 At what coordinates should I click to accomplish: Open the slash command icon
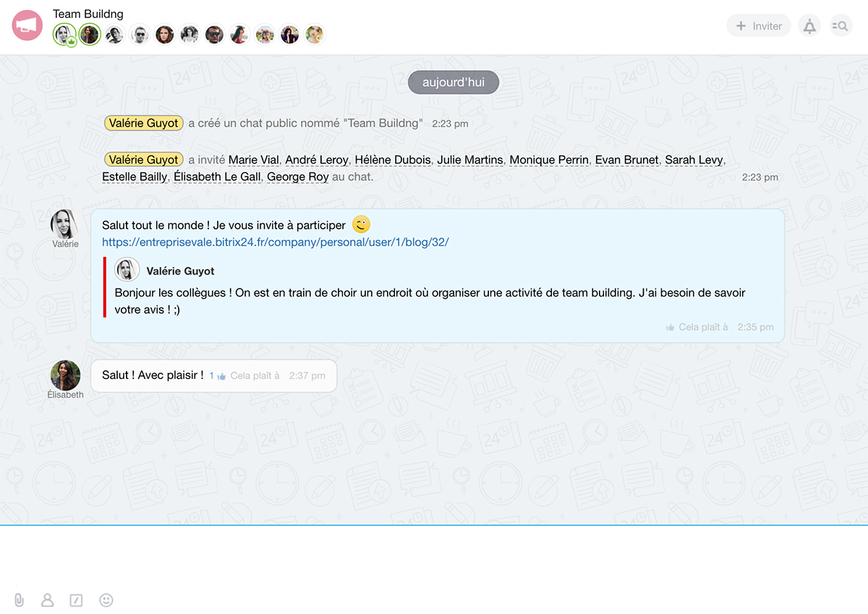pos(76,600)
